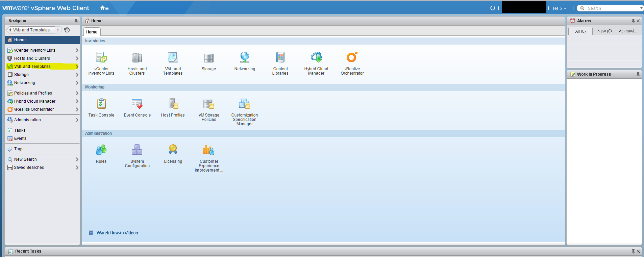
Task: Open System Configuration icon
Action: tap(137, 150)
